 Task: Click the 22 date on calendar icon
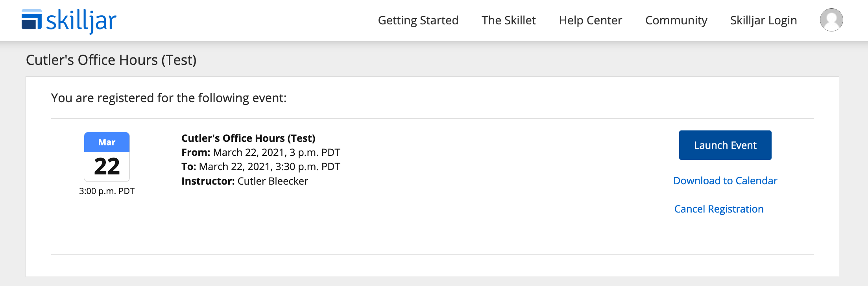(107, 167)
